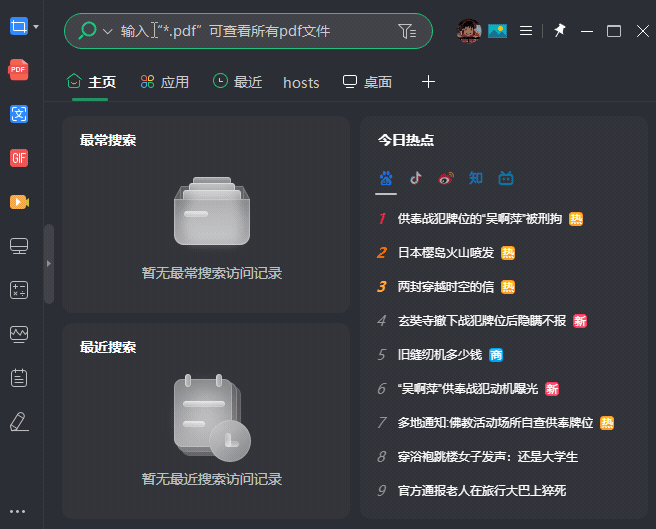Screen dimensions: 656x529
Task: Pin the window on top
Action: [560, 31]
